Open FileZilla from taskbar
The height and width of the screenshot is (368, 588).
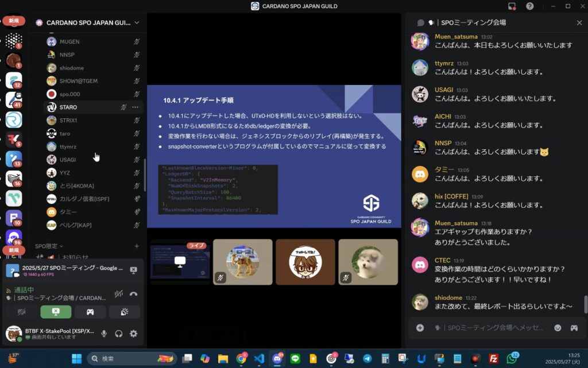493,359
